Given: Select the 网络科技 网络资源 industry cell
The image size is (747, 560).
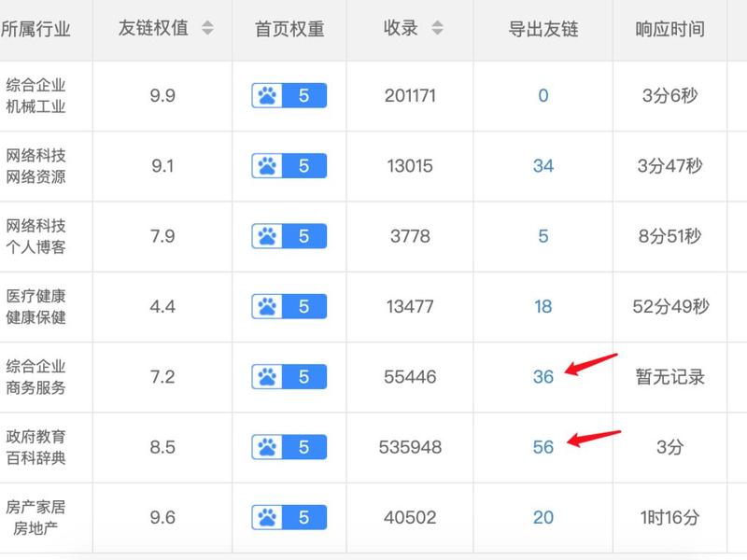Looking at the screenshot, I should pyautogui.click(x=35, y=166).
